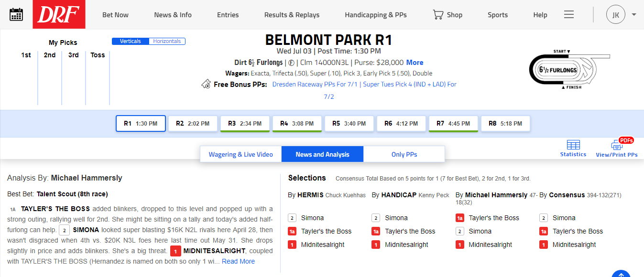This screenshot has height=277, width=644.
Task: Expand analysis text with Read More
Action: tap(238, 261)
